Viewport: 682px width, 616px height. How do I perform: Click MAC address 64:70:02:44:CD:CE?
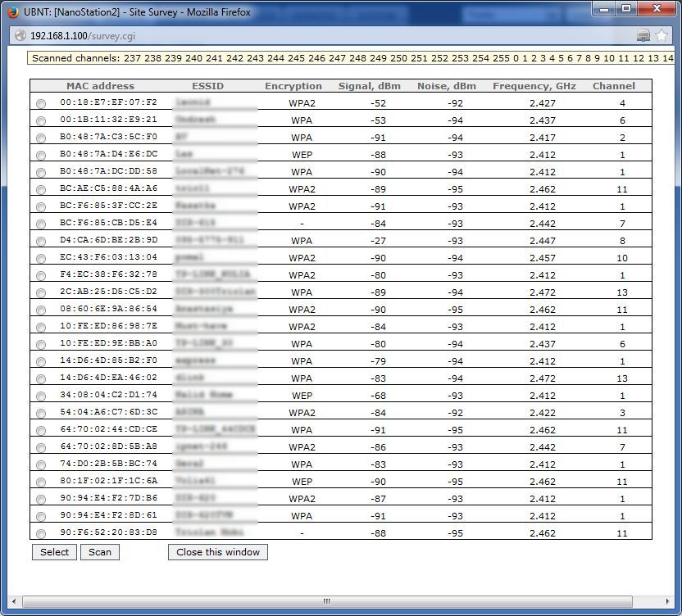[109, 429]
